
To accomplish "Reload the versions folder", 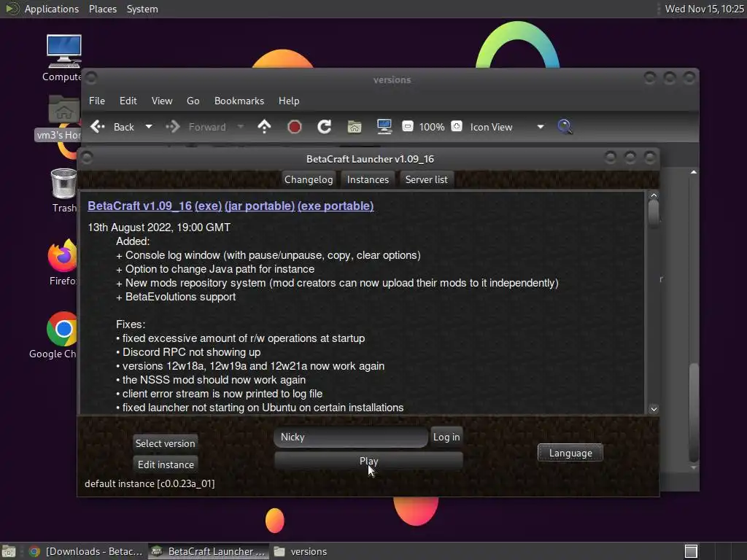I will pyautogui.click(x=325, y=127).
